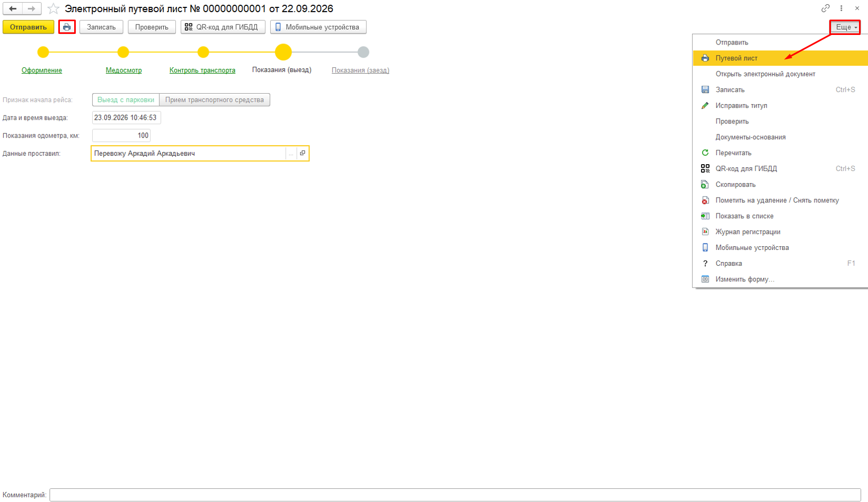The height and width of the screenshot is (502, 868).
Task: Choose Изменить форму... menu item
Action: click(780, 279)
